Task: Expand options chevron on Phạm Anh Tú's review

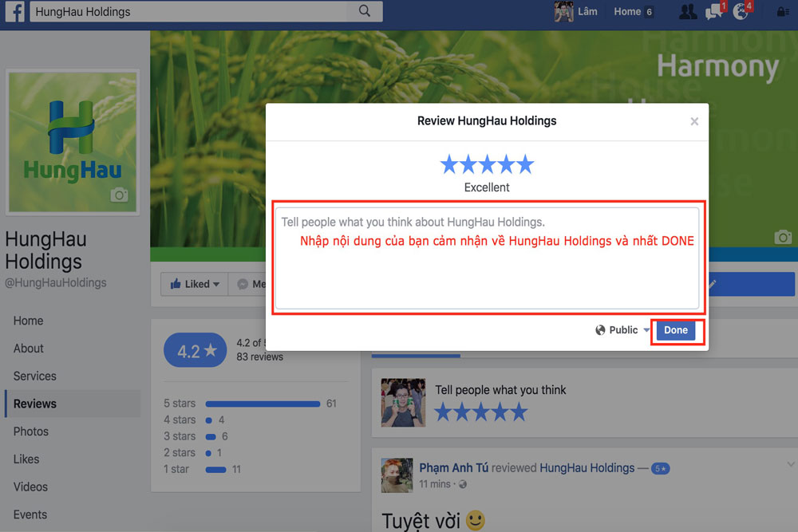Action: [x=791, y=465]
